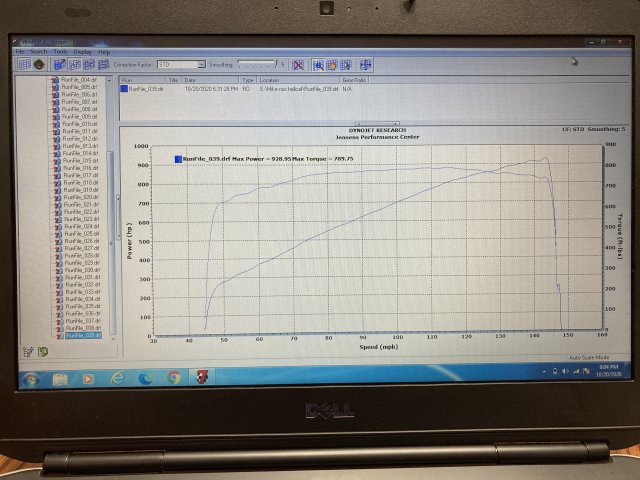Click the Date column header in run table

[x=190, y=79]
